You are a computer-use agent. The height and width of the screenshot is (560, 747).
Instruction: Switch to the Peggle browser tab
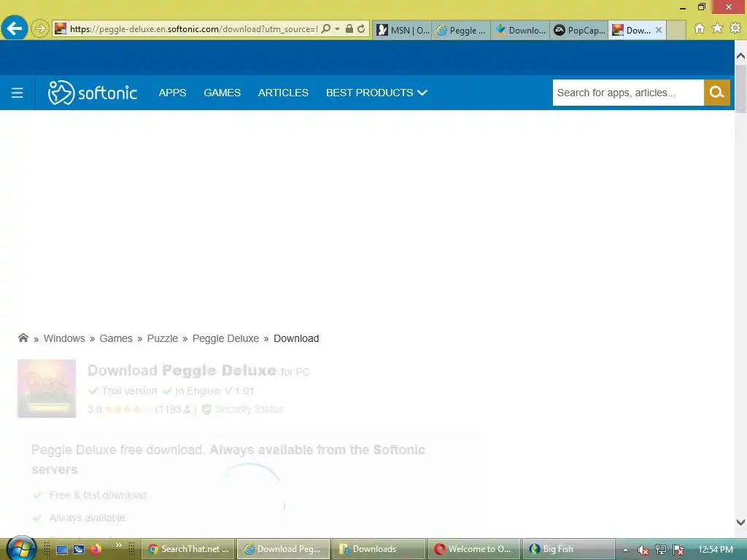point(461,30)
